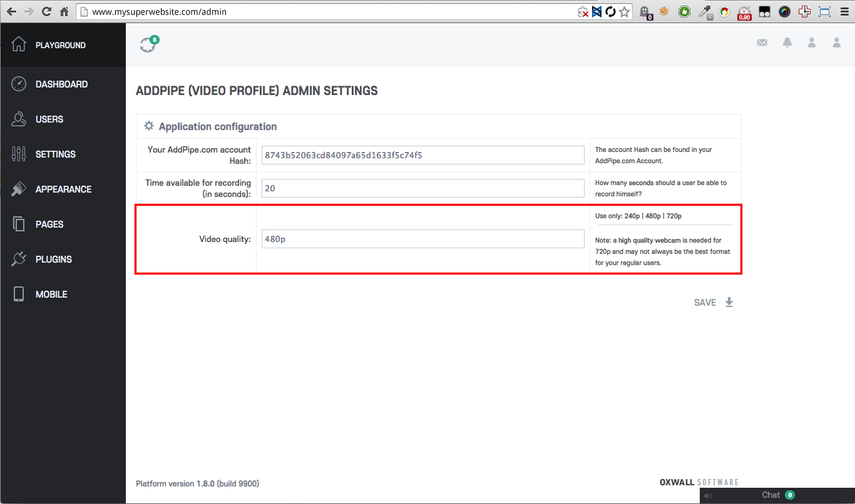The height and width of the screenshot is (504, 855).
Task: Open the mailbox envelope icon
Action: pos(762,43)
